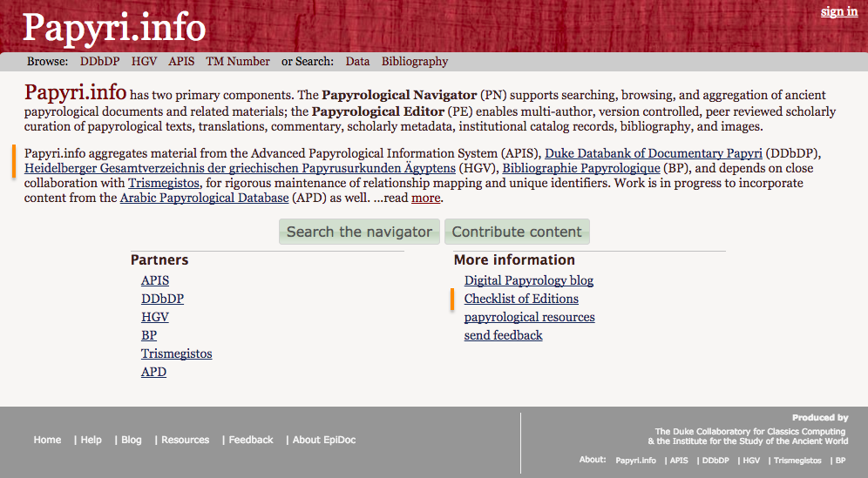This screenshot has height=478, width=868.
Task: Open Institute for the Study of Ancient World link
Action: click(752, 441)
